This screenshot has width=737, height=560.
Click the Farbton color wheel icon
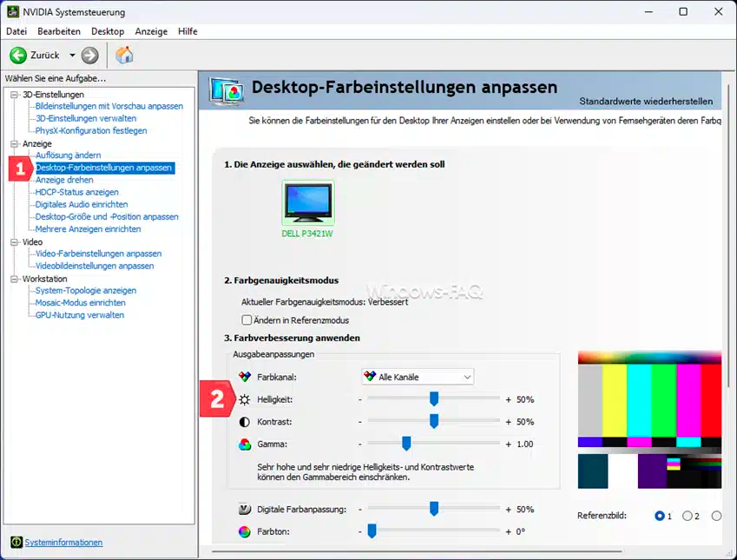245,532
